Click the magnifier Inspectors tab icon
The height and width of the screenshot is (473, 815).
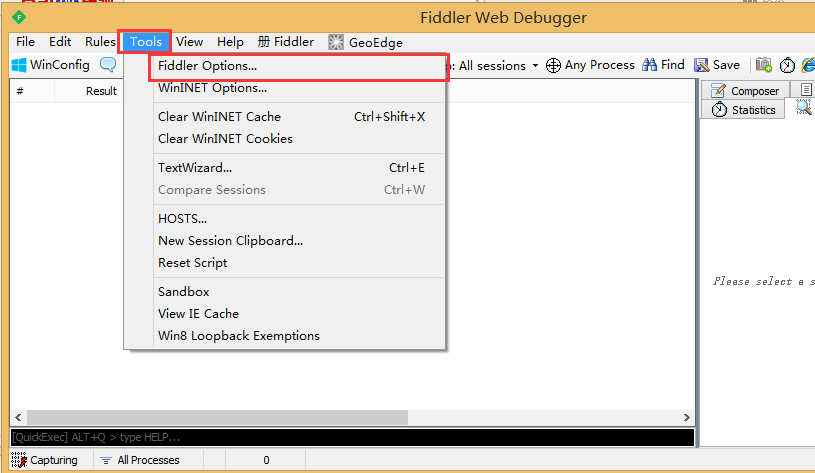[x=804, y=108]
